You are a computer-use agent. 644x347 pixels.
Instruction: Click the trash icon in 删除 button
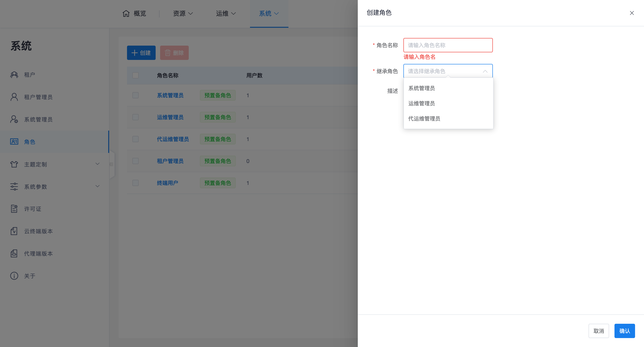(x=168, y=53)
